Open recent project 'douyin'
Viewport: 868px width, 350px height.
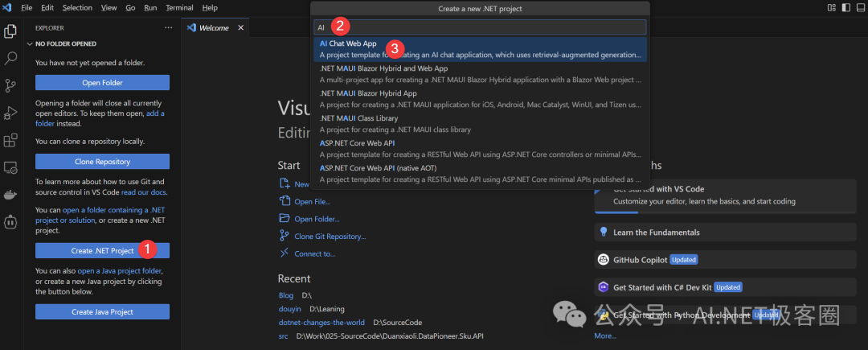pyautogui.click(x=289, y=308)
